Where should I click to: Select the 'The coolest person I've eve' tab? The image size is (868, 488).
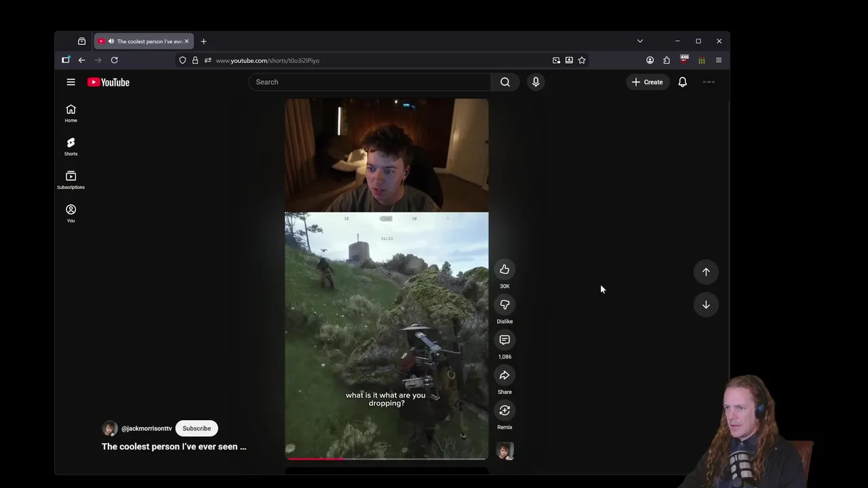(144, 41)
